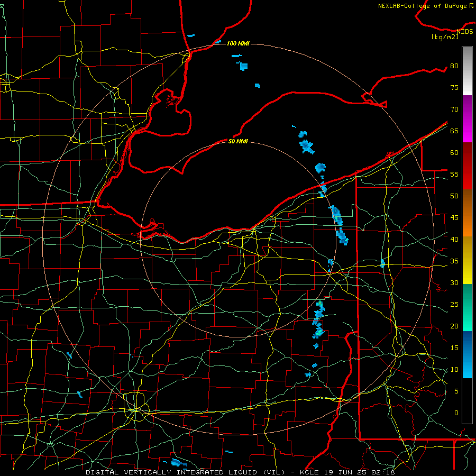Select the 80 value on the scale
This screenshot has height=476, width=476.
coord(454,66)
